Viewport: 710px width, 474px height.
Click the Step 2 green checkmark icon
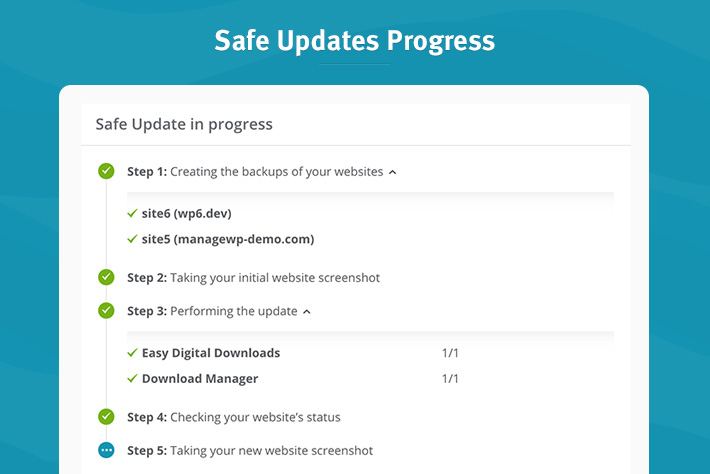107,277
